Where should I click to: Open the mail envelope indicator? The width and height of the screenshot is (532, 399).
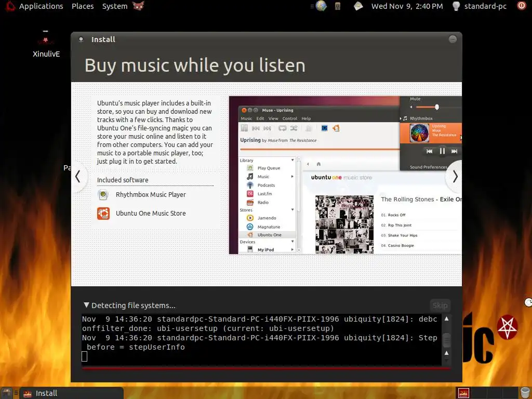coord(358,6)
